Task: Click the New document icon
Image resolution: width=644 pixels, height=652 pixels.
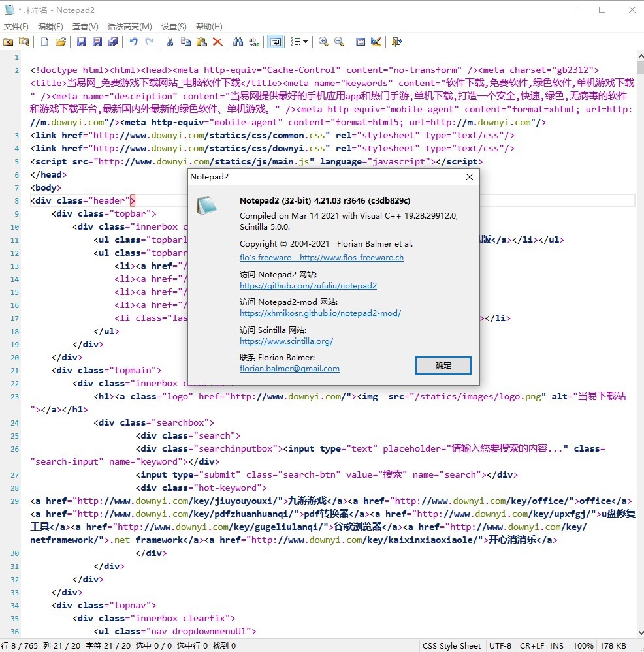Action: coord(45,42)
